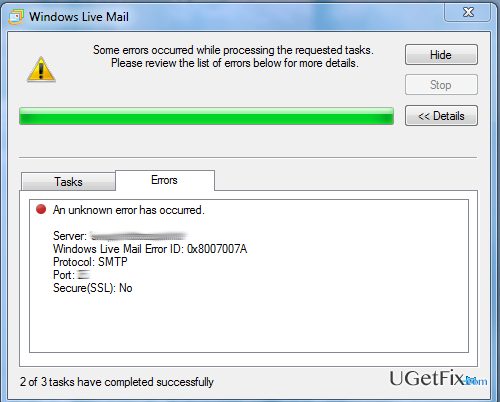500x402 pixels.
Task: Select the 'An unknown error has occurred' entry
Action: [x=129, y=210]
